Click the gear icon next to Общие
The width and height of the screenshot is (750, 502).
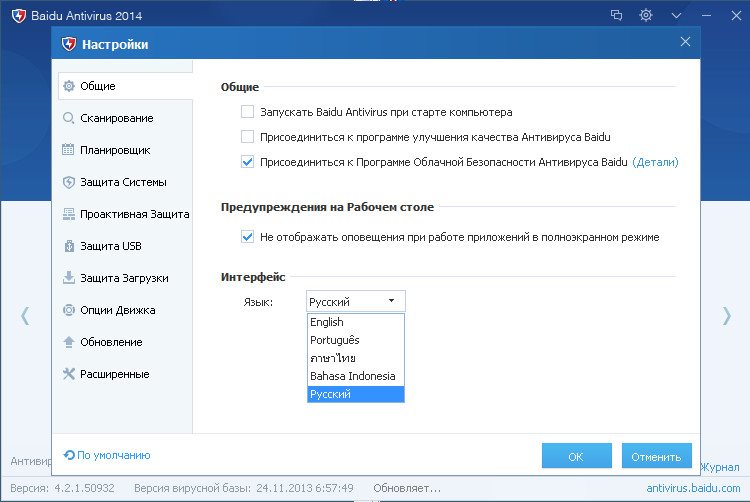tap(69, 86)
